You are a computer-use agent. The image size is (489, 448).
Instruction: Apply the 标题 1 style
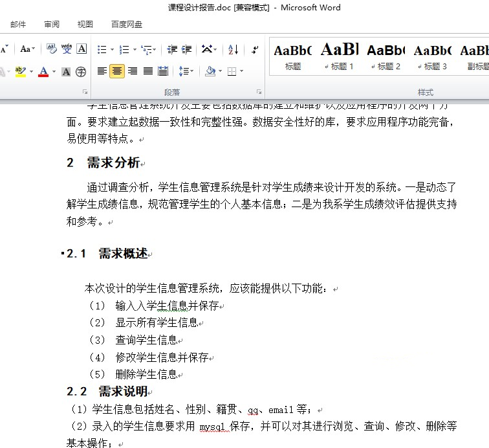click(340, 57)
